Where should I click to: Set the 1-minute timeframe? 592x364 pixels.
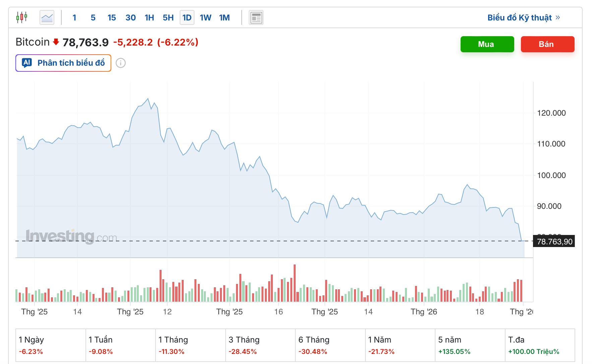pyautogui.click(x=74, y=17)
